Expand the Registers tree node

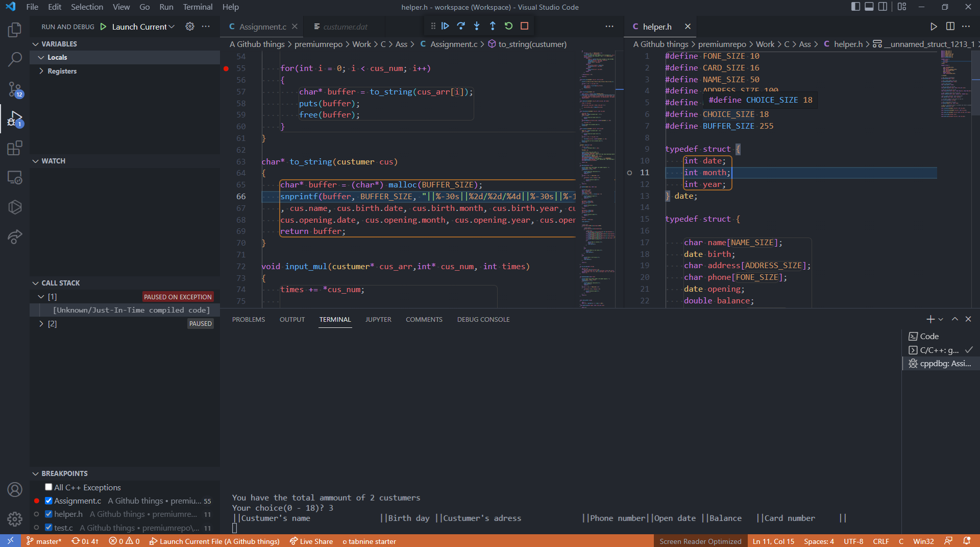(41, 71)
